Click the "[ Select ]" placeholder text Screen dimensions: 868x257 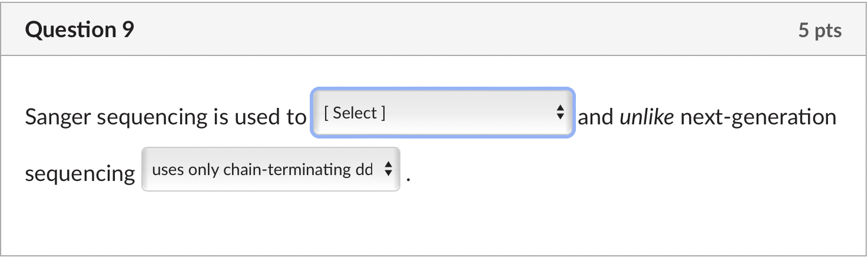pyautogui.click(x=355, y=113)
